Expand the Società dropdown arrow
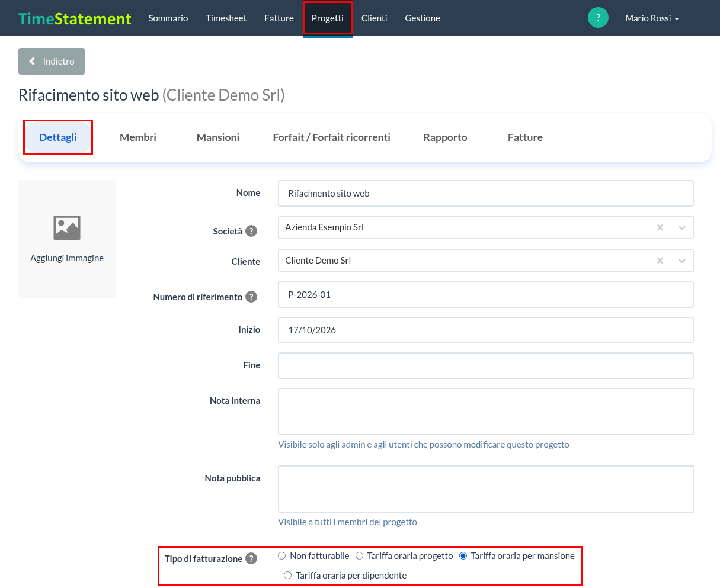 pyautogui.click(x=682, y=227)
